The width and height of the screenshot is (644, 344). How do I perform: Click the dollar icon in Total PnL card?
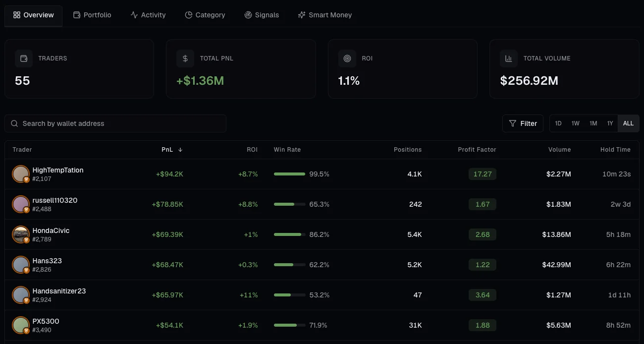click(x=185, y=58)
